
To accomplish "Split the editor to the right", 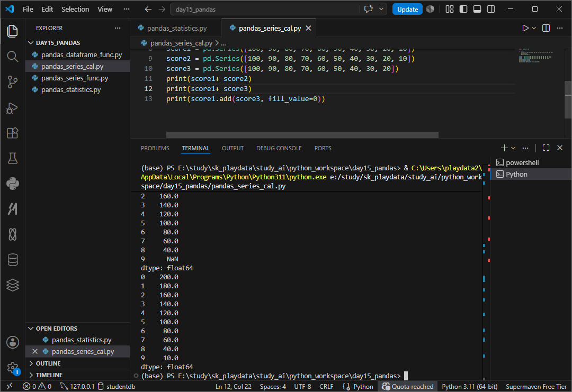I will tap(546, 28).
